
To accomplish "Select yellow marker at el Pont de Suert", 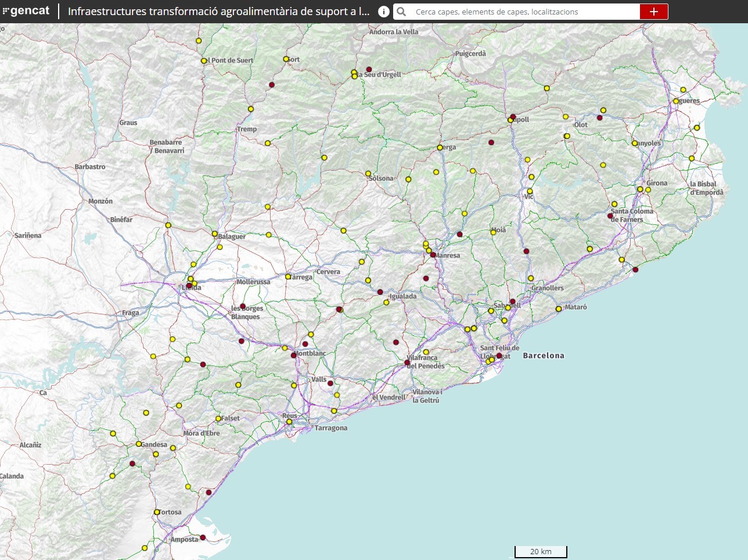I will click(x=204, y=61).
